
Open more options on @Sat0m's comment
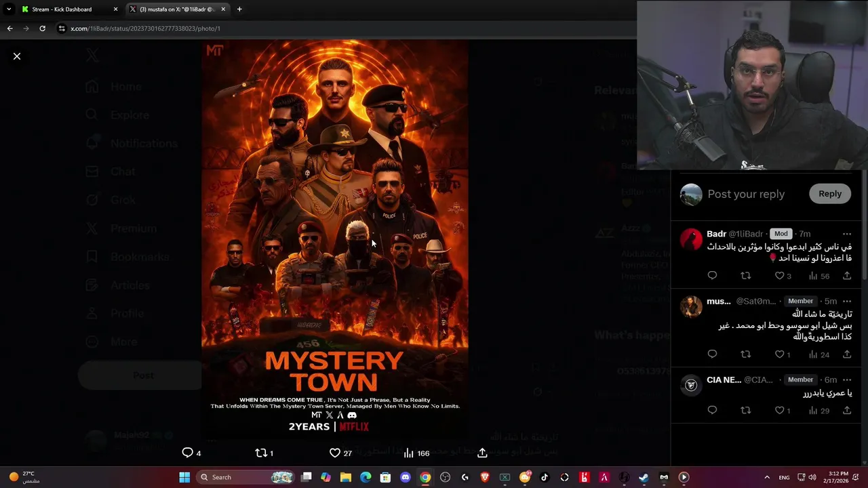pyautogui.click(x=847, y=301)
